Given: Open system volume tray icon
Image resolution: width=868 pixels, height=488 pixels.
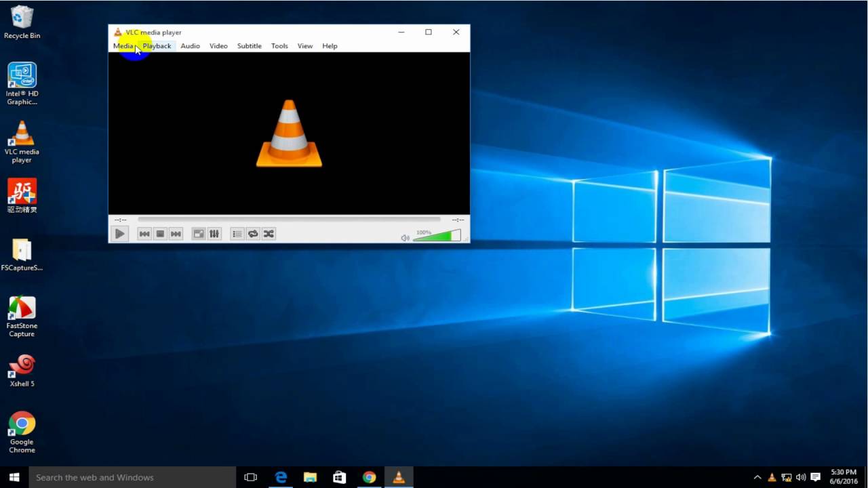Looking at the screenshot, I should (801, 477).
